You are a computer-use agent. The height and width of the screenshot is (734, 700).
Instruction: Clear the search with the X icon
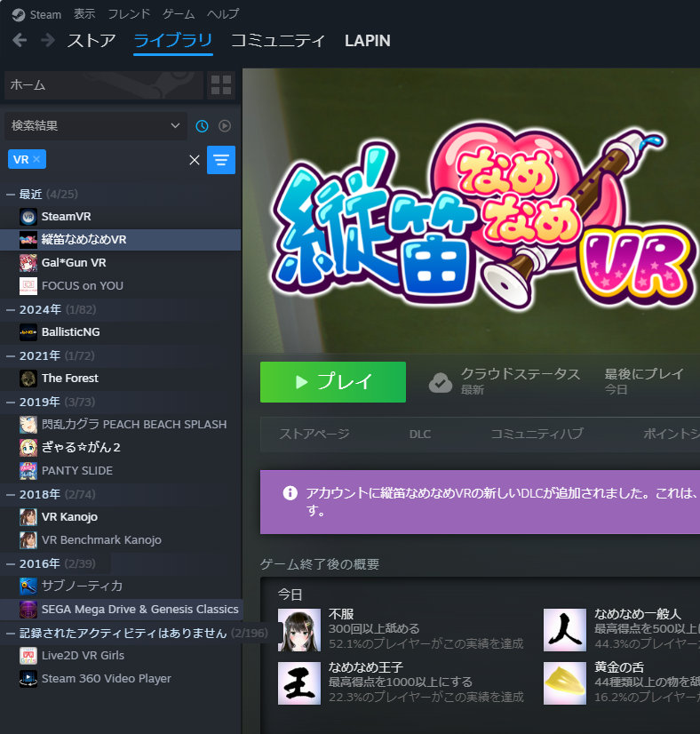[195, 160]
